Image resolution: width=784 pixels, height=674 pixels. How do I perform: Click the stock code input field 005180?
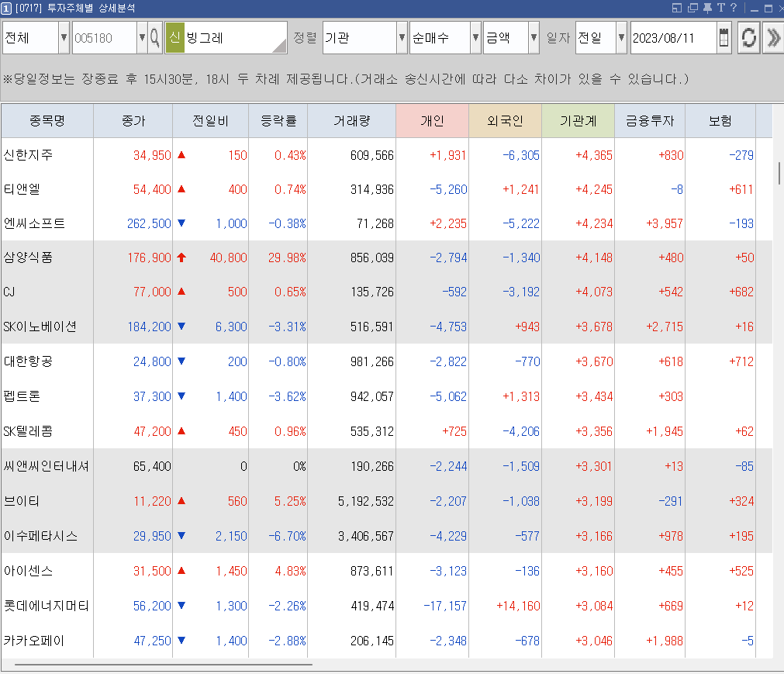(x=105, y=38)
